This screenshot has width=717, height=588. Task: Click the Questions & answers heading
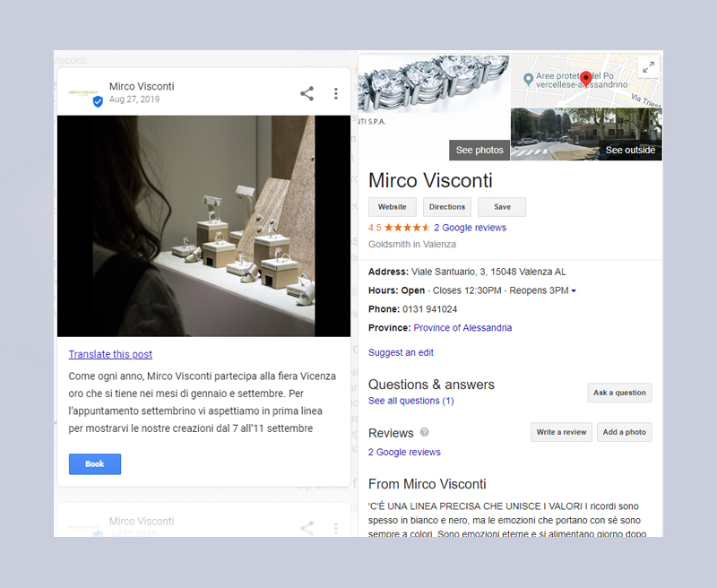point(431,385)
